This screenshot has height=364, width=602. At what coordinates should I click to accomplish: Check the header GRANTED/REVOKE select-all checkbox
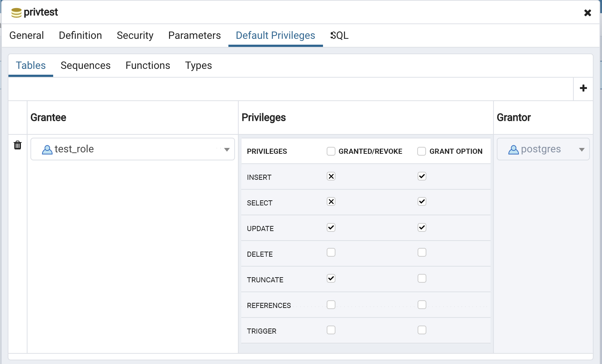[x=331, y=151]
